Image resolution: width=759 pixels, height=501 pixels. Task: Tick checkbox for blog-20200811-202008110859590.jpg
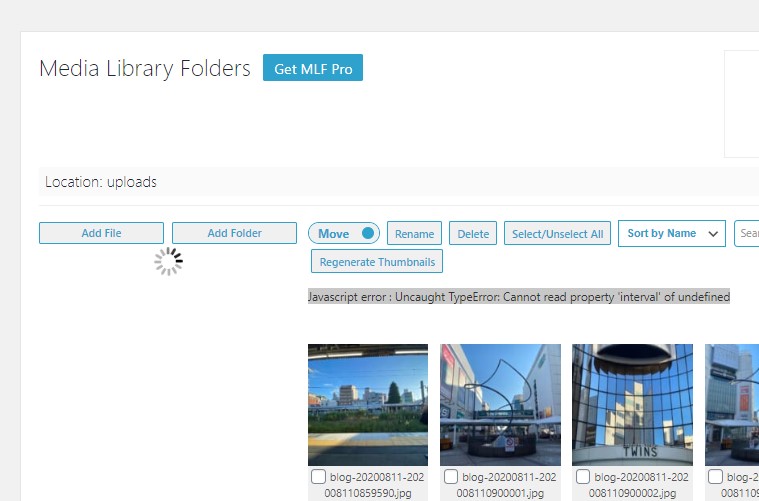[x=318, y=477]
